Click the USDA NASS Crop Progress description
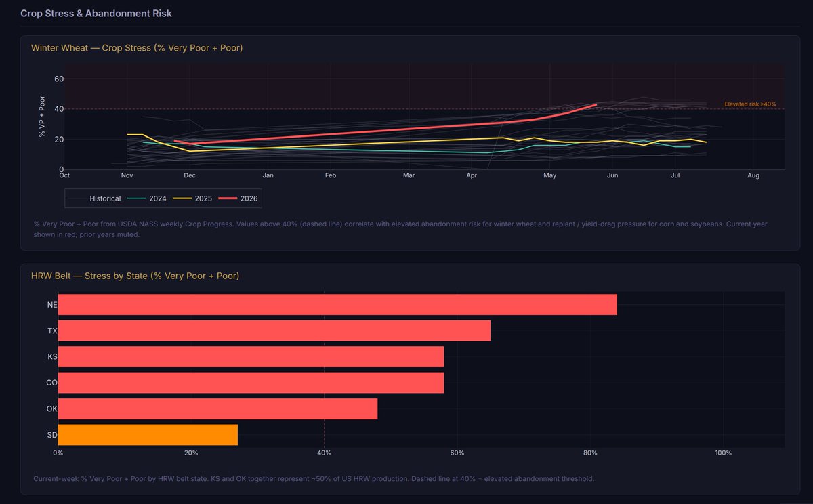 pyautogui.click(x=400, y=228)
